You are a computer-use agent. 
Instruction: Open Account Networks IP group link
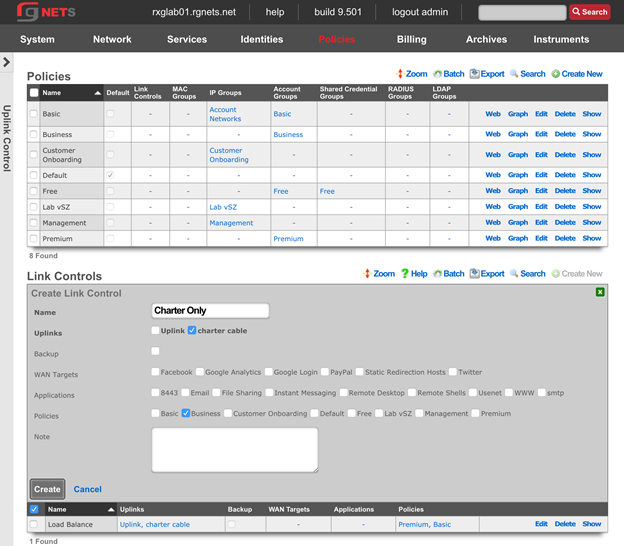click(x=225, y=114)
